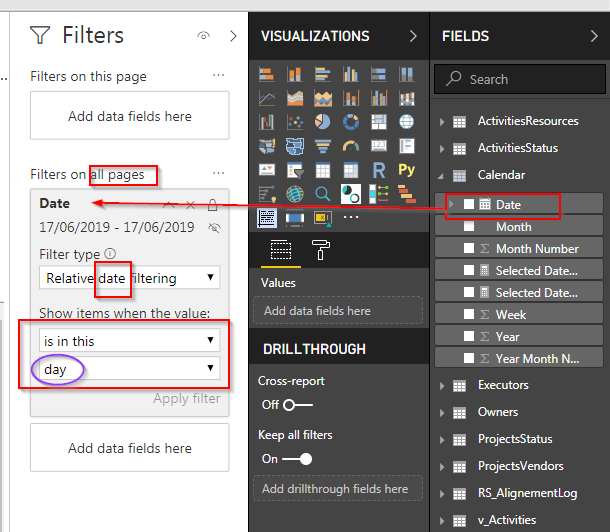Turn off the Keep all filters toggle
The image size is (610, 532).
point(297,459)
